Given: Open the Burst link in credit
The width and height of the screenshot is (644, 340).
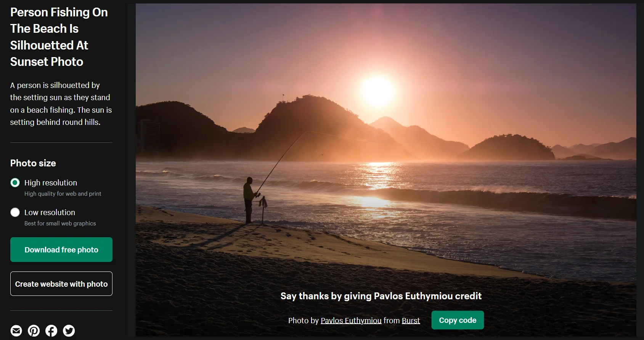Looking at the screenshot, I should coord(411,321).
